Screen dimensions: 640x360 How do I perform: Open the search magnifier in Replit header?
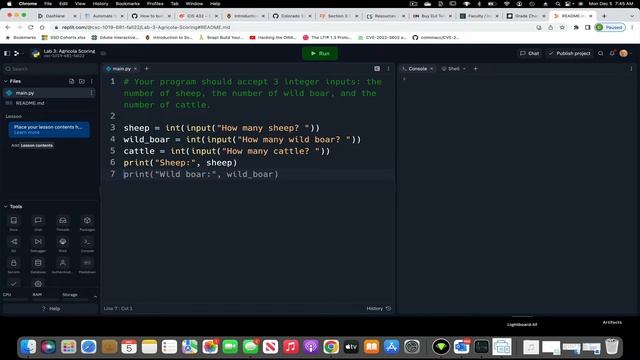[600, 53]
